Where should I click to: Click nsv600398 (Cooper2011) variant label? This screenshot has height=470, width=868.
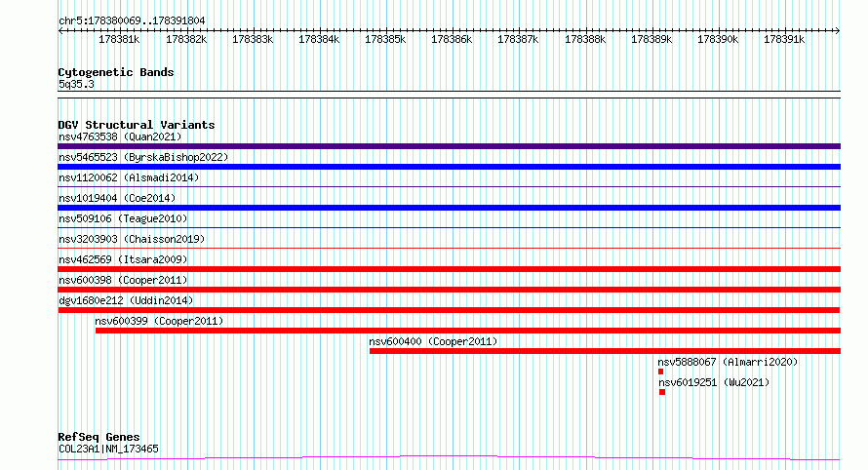123,280
